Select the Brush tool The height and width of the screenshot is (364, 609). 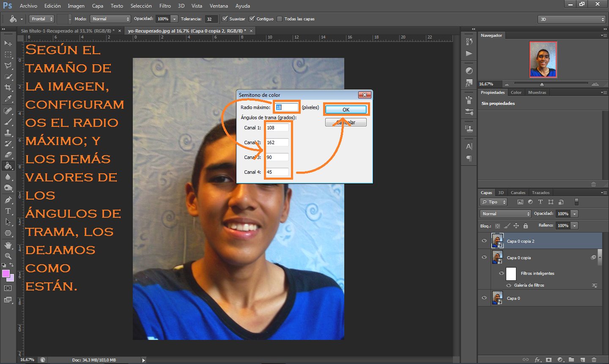coord(8,122)
